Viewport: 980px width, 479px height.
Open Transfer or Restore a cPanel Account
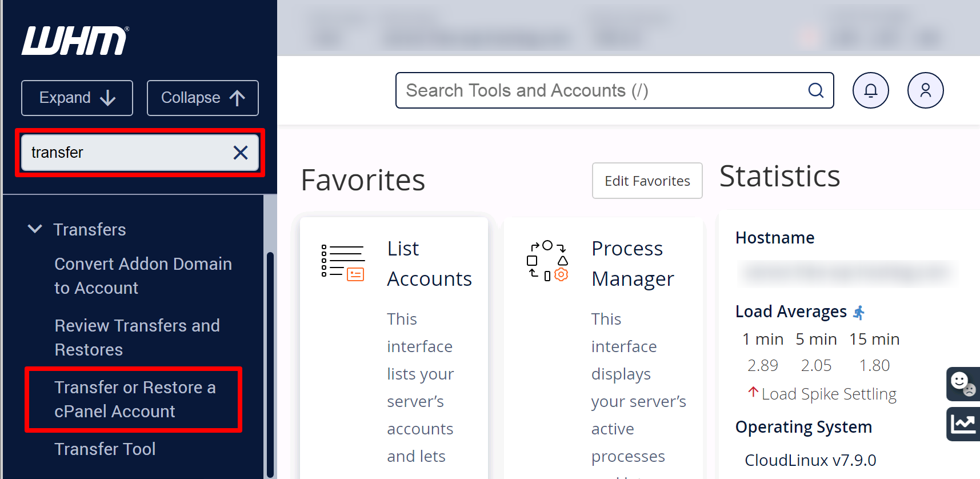pos(135,399)
